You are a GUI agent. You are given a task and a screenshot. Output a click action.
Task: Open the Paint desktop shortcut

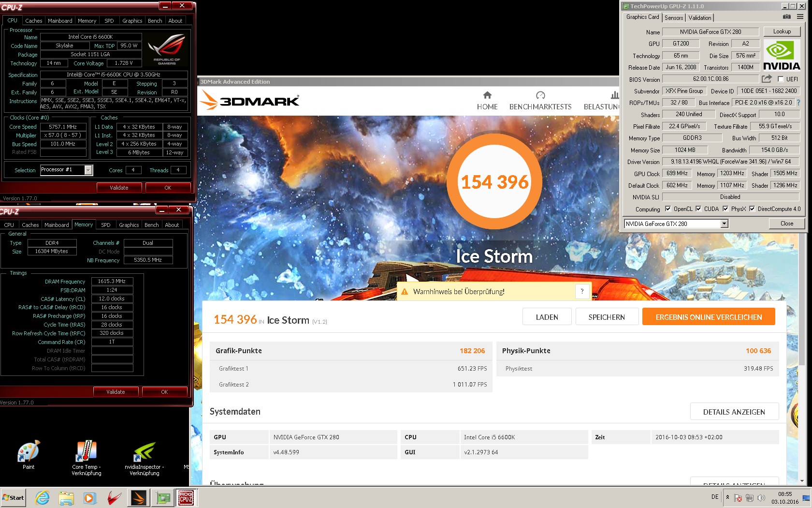tap(29, 455)
